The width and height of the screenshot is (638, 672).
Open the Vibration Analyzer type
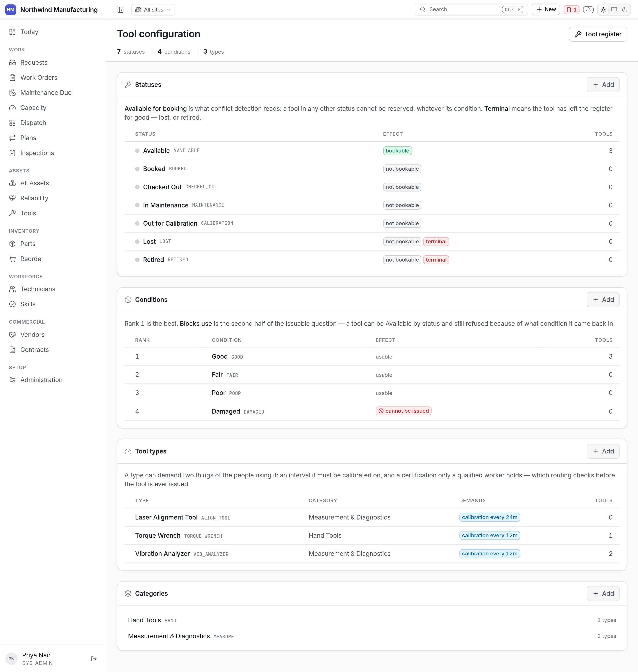click(162, 554)
